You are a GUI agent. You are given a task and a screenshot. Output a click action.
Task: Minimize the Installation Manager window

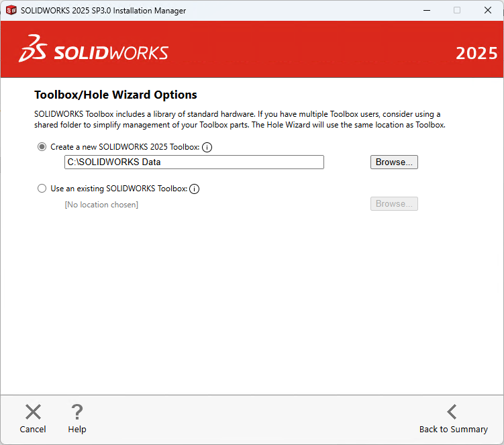[425, 10]
